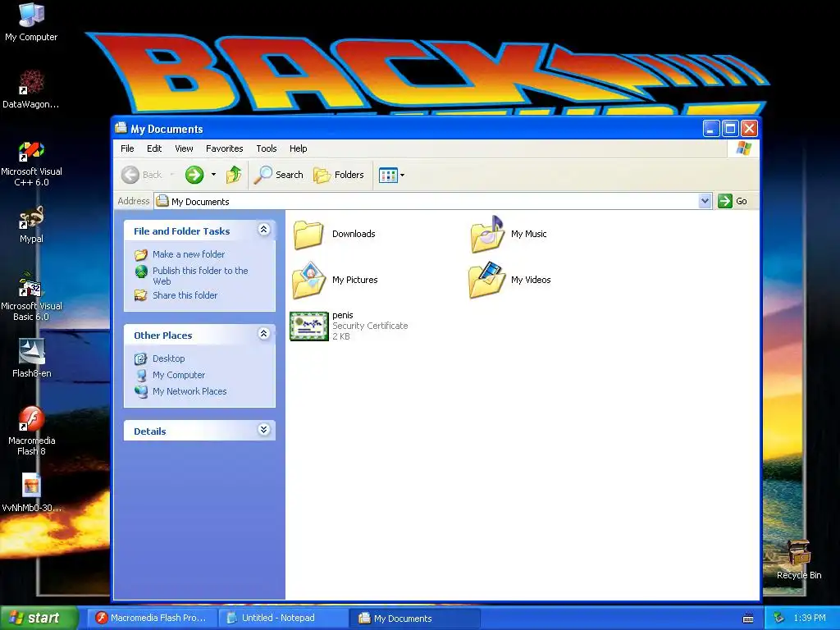This screenshot has height=630, width=840.
Task: Open the My Computer desktop icon
Action: (31, 21)
